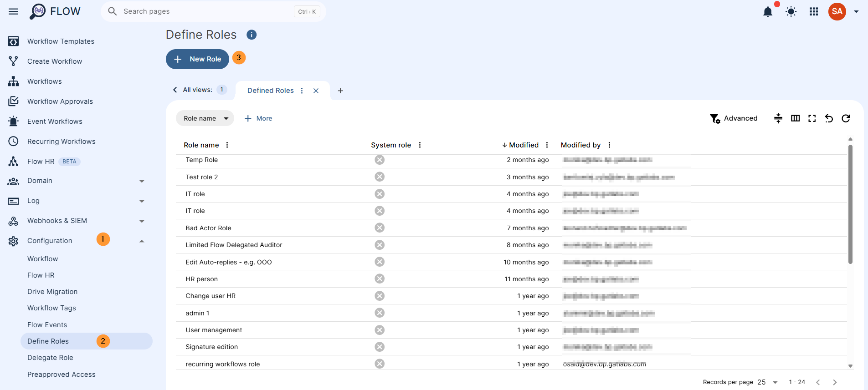
Task: Open Modified column options menu
Action: [x=547, y=145]
